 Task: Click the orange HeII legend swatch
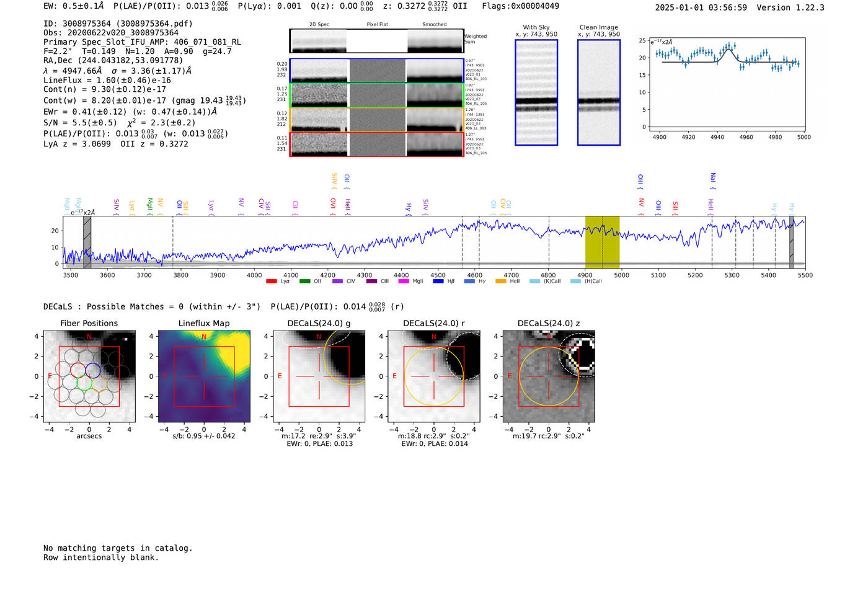501,282
